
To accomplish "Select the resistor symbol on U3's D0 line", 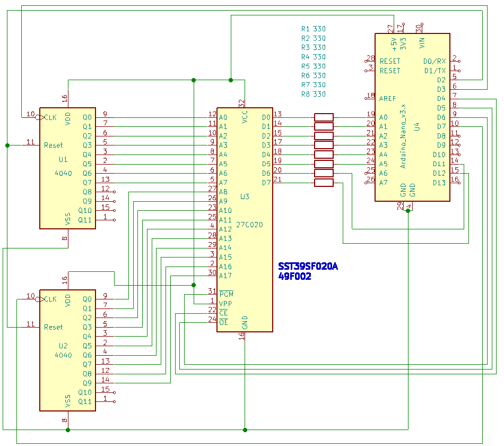I will (x=324, y=117).
